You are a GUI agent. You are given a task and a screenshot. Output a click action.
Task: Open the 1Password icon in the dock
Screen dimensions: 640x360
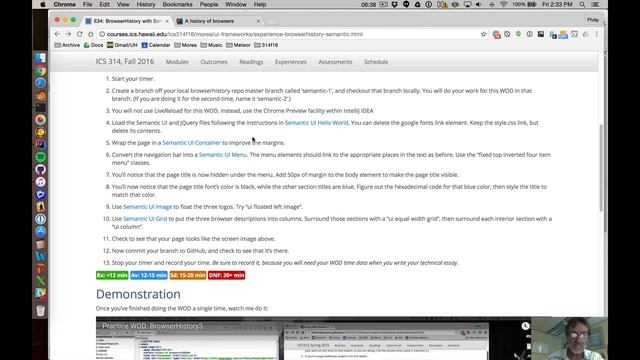40,219
